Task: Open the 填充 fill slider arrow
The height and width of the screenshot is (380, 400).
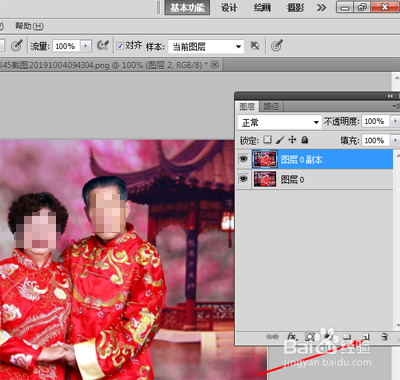Action: [395, 140]
